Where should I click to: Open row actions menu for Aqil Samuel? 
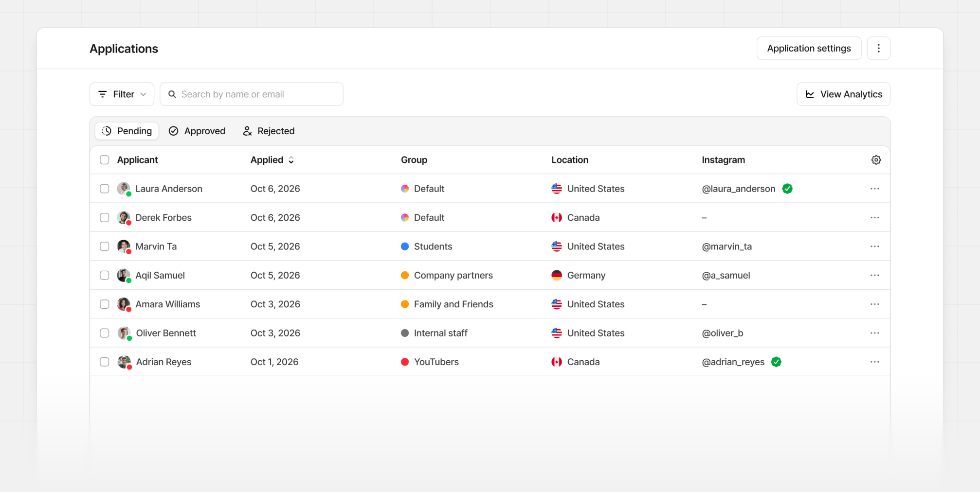tap(874, 275)
